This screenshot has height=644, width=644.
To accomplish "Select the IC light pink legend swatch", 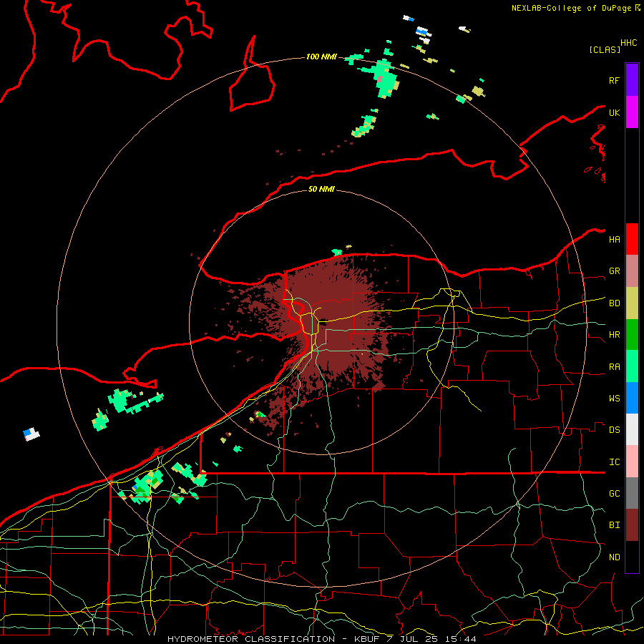I will tap(632, 462).
